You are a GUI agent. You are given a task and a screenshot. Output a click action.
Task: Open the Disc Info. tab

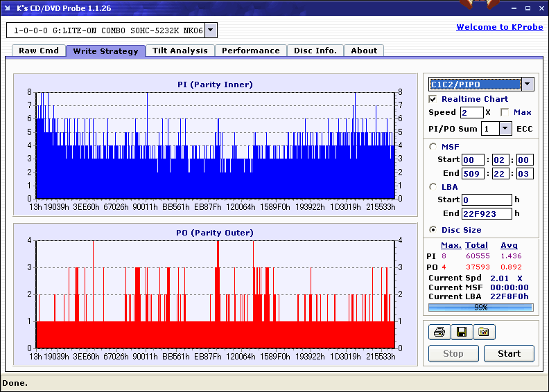point(315,51)
